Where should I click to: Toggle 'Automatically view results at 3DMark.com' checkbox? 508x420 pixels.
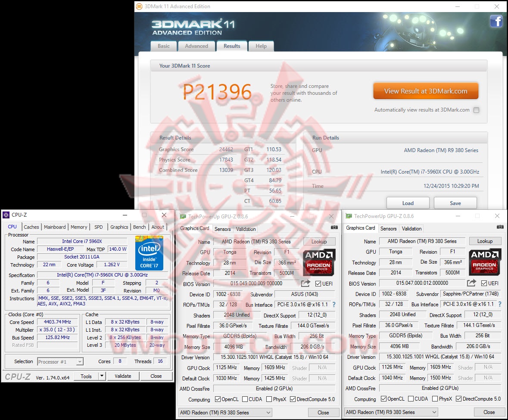476,110
